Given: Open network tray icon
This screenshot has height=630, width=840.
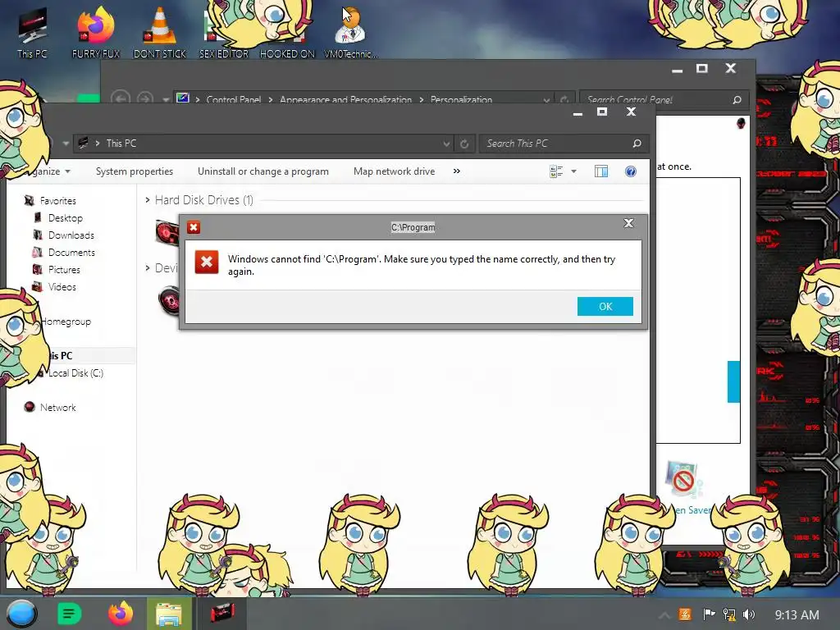Looking at the screenshot, I should (729, 614).
